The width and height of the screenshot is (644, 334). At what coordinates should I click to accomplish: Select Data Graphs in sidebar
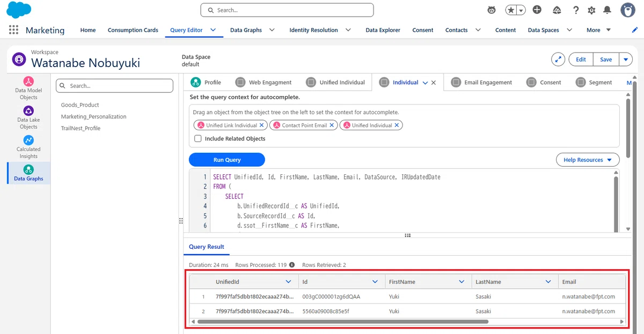coord(28,173)
